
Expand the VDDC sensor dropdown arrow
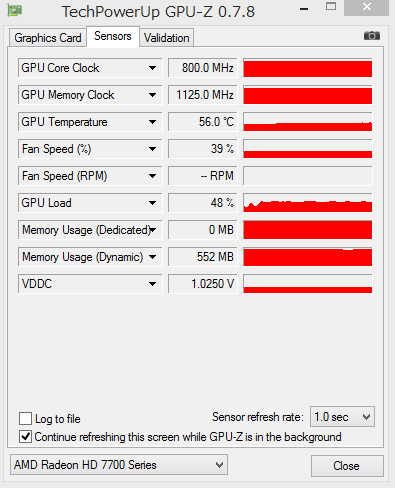pyautogui.click(x=152, y=284)
